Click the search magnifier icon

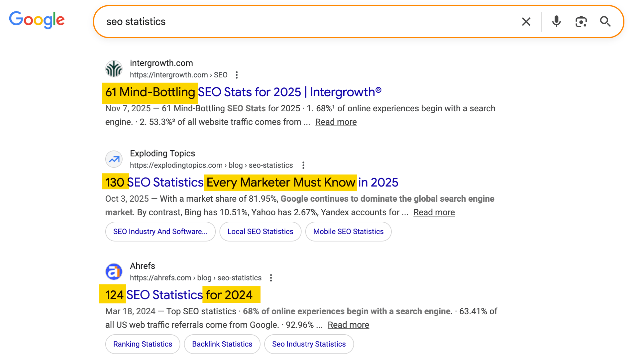click(605, 21)
